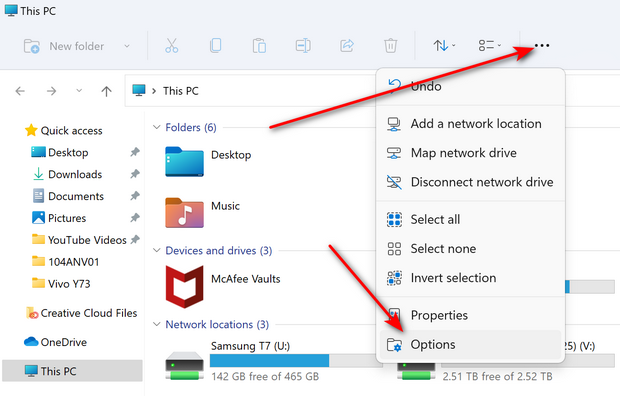The height and width of the screenshot is (396, 620).
Task: Choose Map network drive
Action: [471, 153]
